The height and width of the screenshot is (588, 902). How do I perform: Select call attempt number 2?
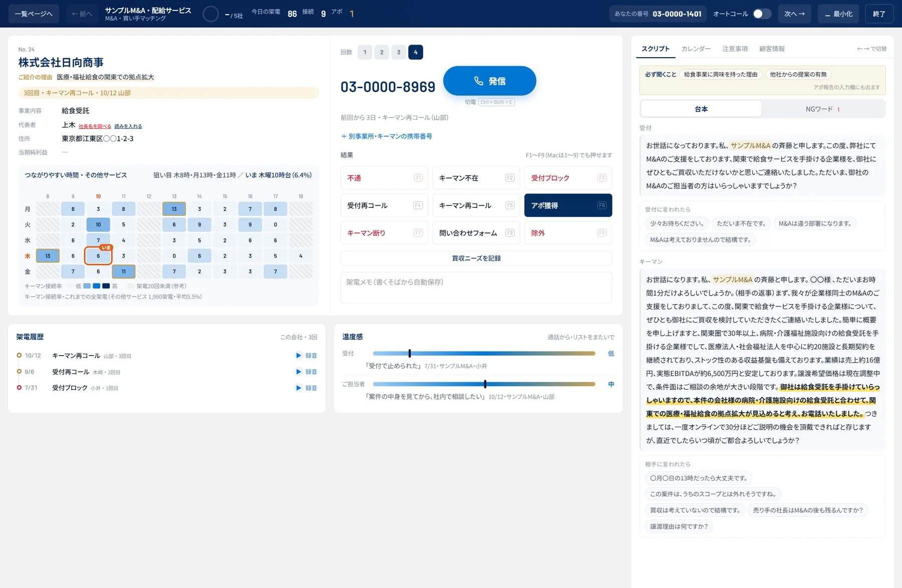[x=382, y=52]
